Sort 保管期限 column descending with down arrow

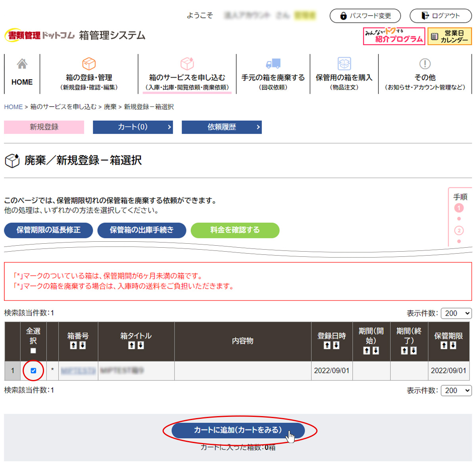[x=453, y=346]
